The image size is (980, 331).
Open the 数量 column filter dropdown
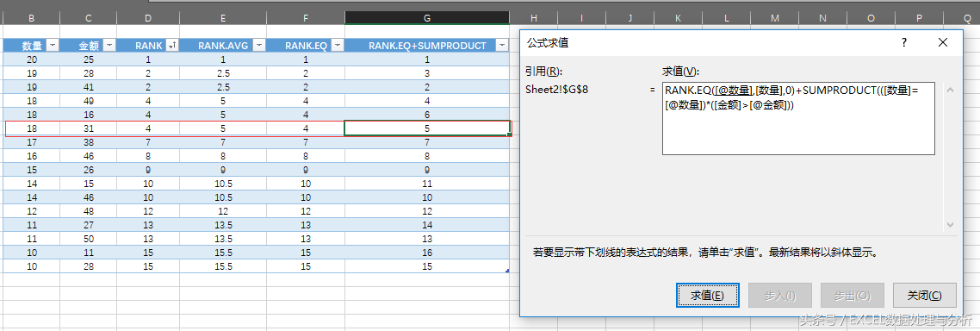pos(53,46)
